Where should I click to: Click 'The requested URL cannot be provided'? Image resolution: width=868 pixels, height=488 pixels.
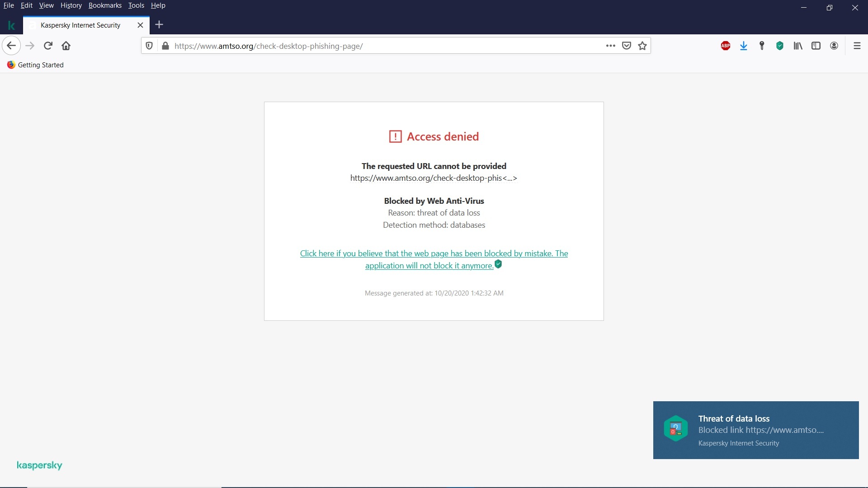click(x=434, y=166)
